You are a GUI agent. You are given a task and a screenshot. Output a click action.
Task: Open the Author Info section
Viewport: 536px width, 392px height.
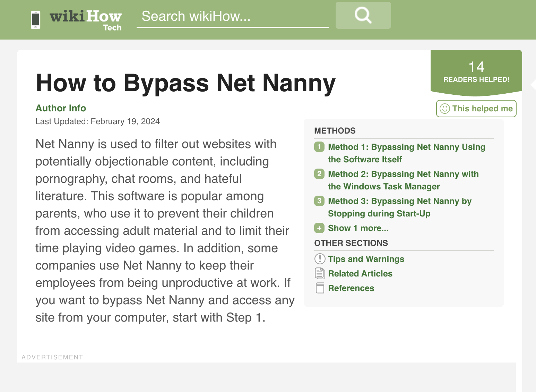[61, 108]
